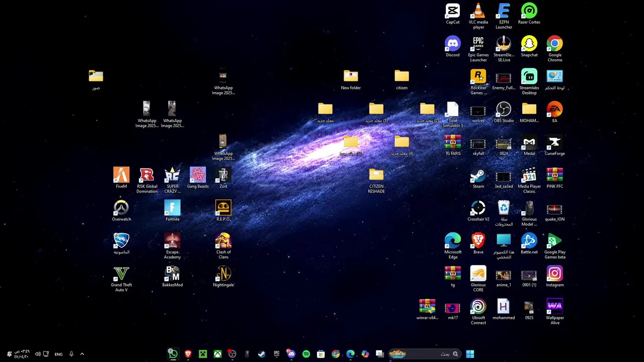
Task: Select the Overwatch desktop icon
Action: coord(121,211)
